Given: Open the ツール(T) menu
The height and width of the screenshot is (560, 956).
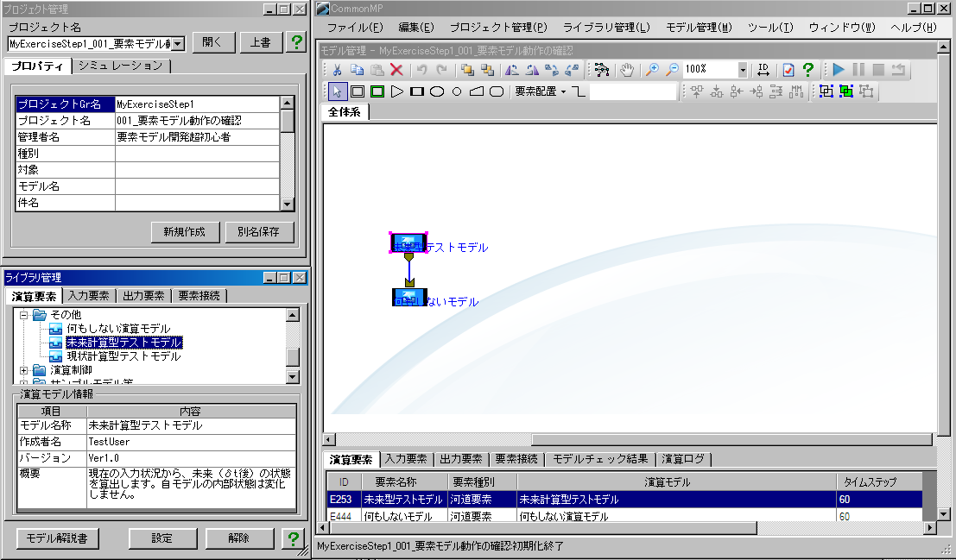Looking at the screenshot, I should [770, 28].
